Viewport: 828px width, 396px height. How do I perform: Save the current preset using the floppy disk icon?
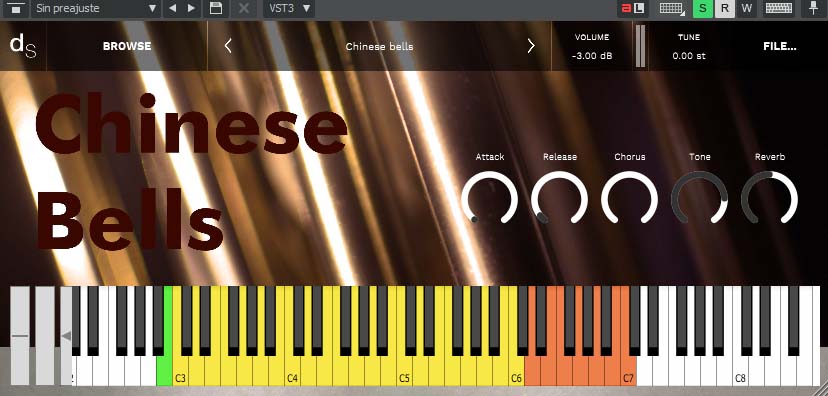point(215,8)
